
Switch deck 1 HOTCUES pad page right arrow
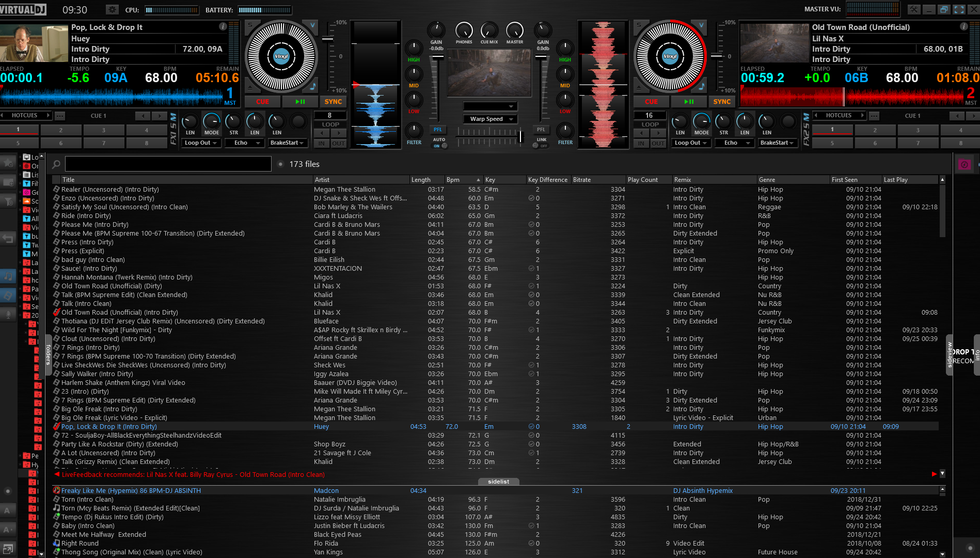coord(48,116)
